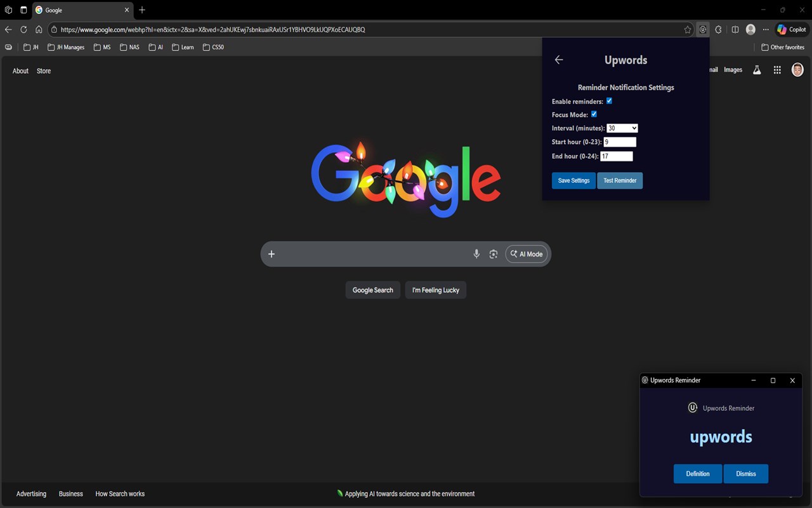Open the NAS bookmarks folder
The width and height of the screenshot is (812, 508).
(x=129, y=47)
